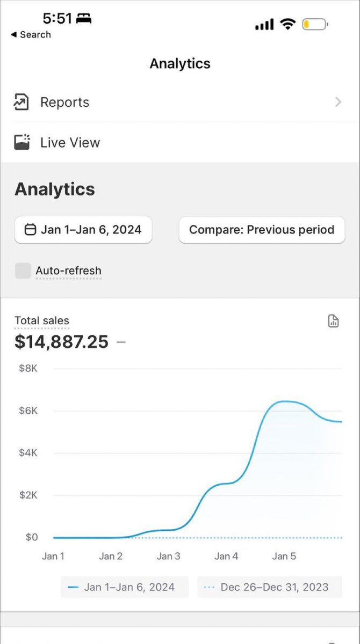This screenshot has width=360, height=644.
Task: Tap the Wi-Fi icon in status bar
Action: 288,25
